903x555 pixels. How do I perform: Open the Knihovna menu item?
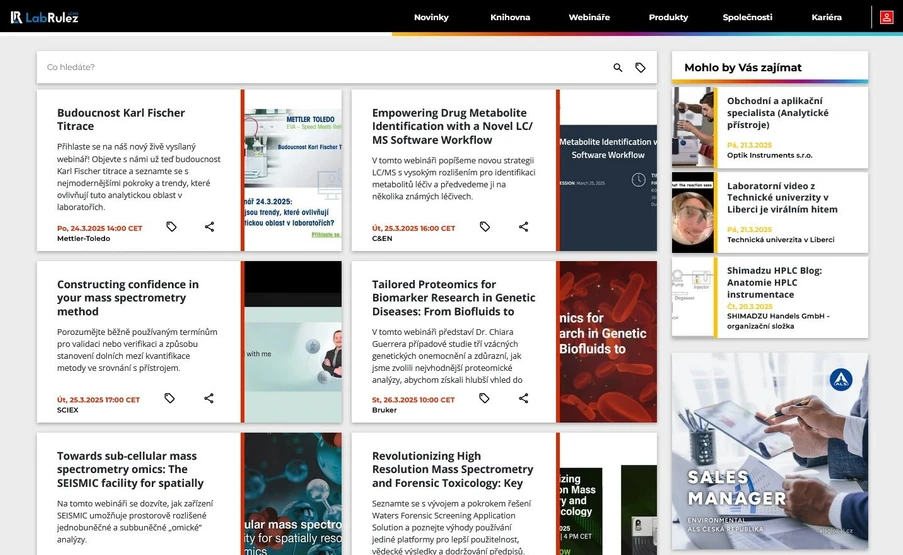point(510,17)
